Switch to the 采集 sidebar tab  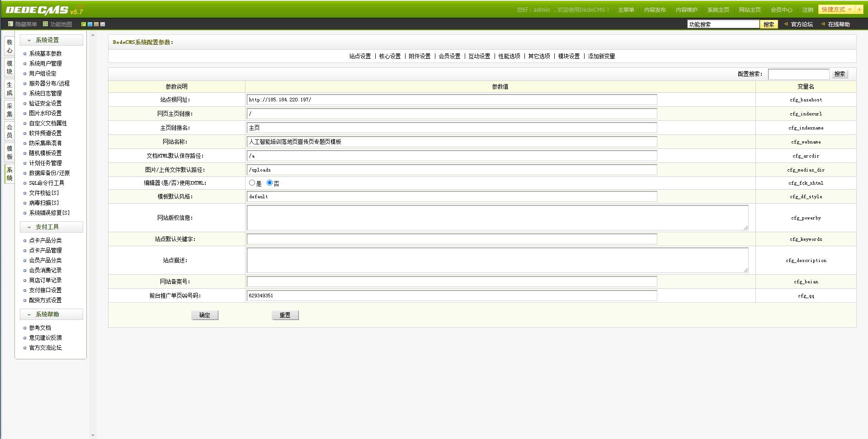9,110
